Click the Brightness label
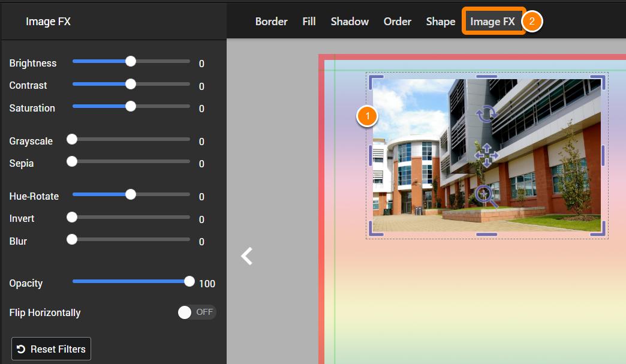 33,63
